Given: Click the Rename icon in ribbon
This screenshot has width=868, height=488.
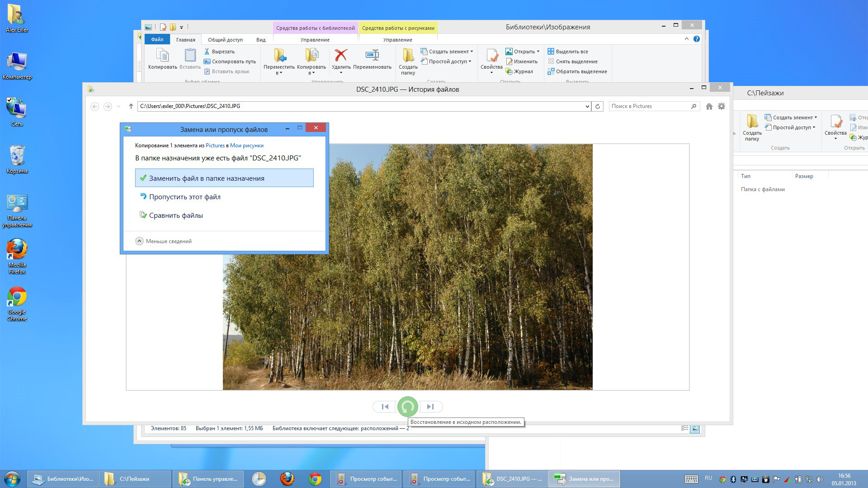Looking at the screenshot, I should coord(372,56).
